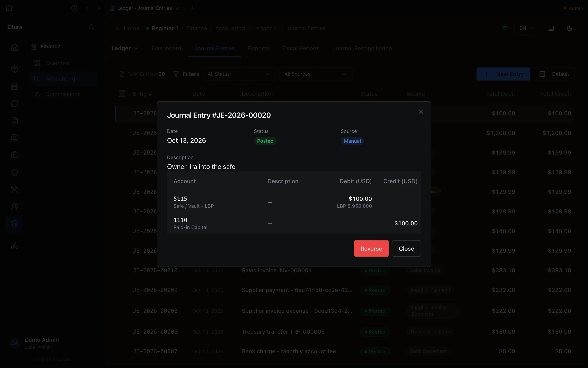The image size is (588, 368).
Task: Switch to the Dashboard tab
Action: [166, 48]
